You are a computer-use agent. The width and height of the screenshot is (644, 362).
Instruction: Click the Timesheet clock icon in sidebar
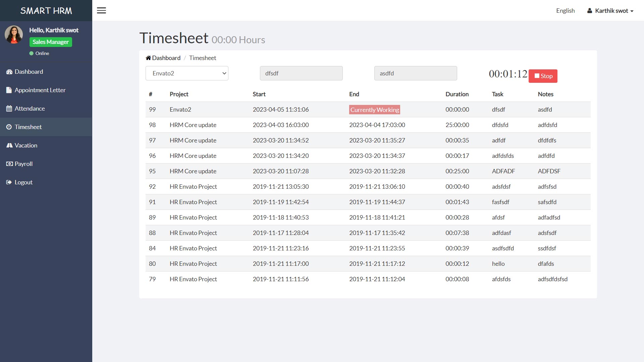9,127
